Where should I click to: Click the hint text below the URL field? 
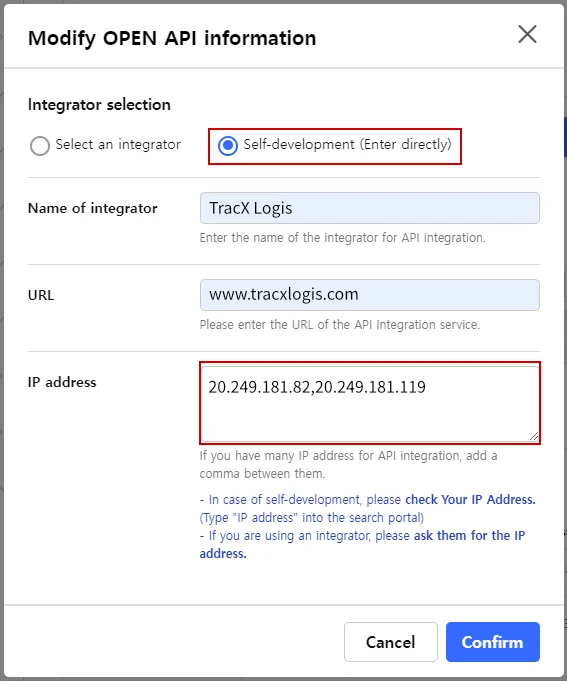coord(340,325)
